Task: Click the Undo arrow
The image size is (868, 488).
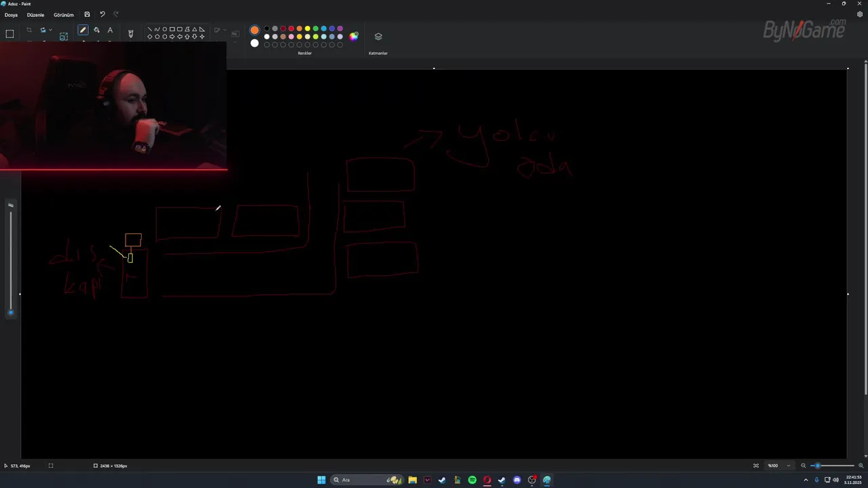Action: pyautogui.click(x=102, y=14)
